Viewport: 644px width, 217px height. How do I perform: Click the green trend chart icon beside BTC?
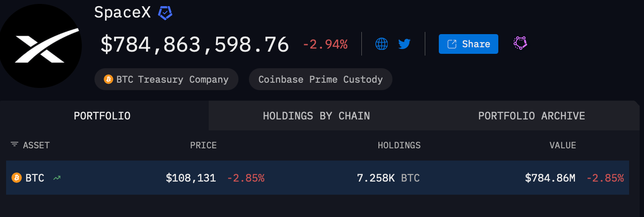(x=56, y=178)
